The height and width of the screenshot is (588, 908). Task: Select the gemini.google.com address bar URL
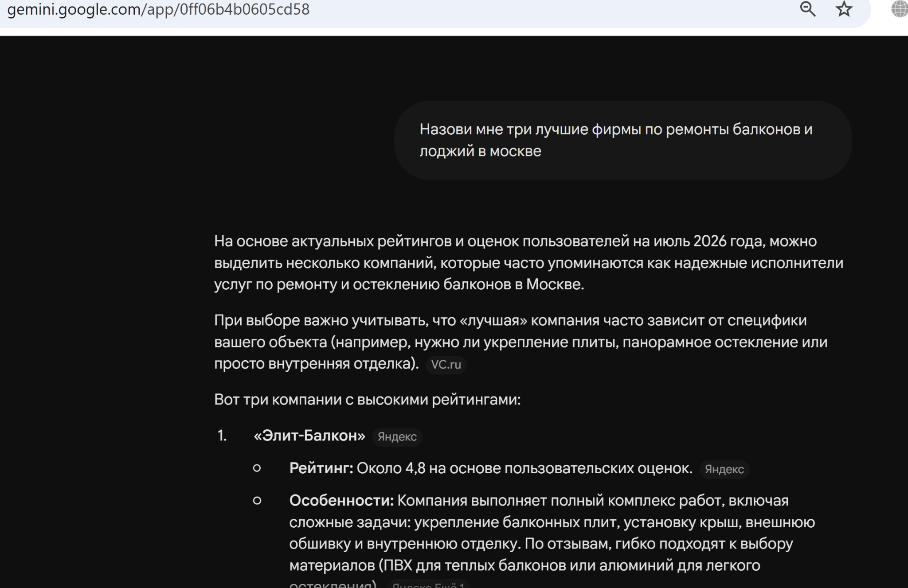158,9
